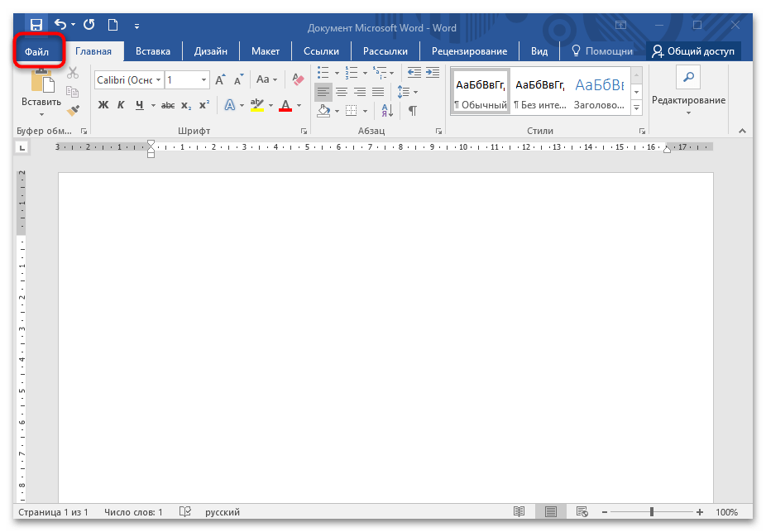This screenshot has height=532, width=766.
Task: Show paragraph marks ¶ icon
Action: (413, 111)
